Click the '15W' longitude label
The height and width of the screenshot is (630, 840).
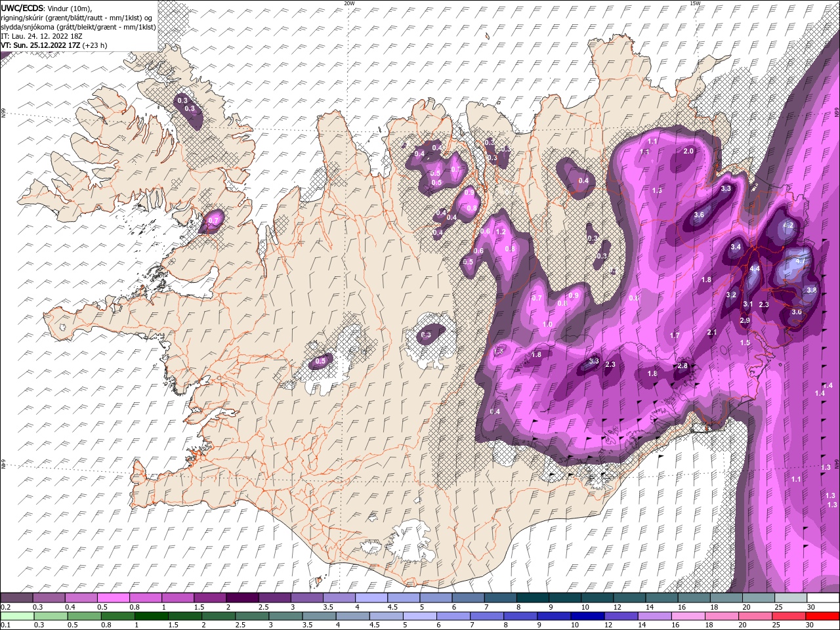coord(695,3)
